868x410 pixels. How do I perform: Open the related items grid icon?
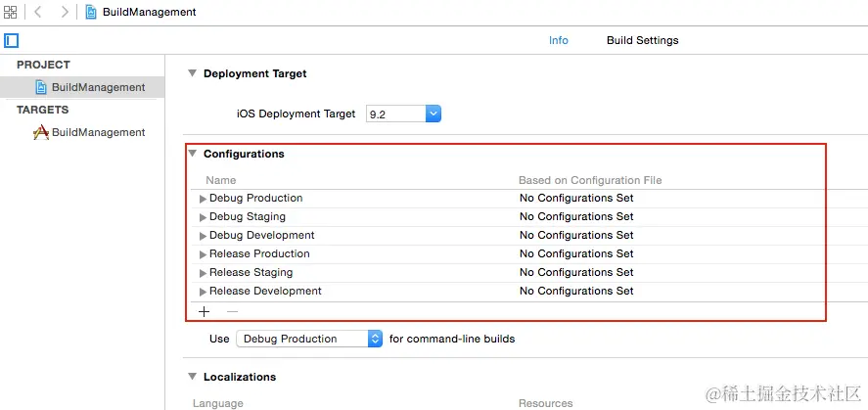[11, 12]
